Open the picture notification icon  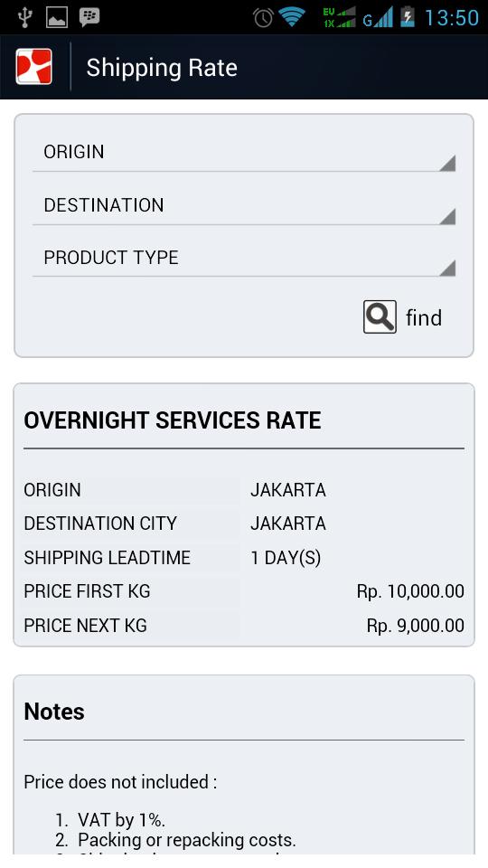(56, 17)
